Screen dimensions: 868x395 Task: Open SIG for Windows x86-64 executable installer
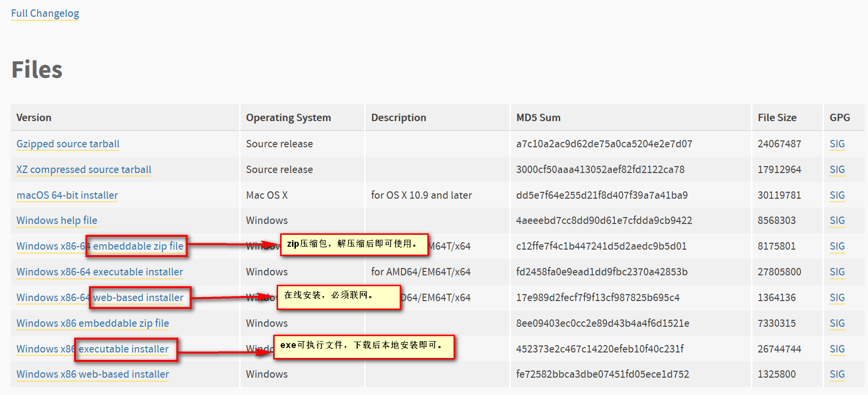click(x=837, y=272)
